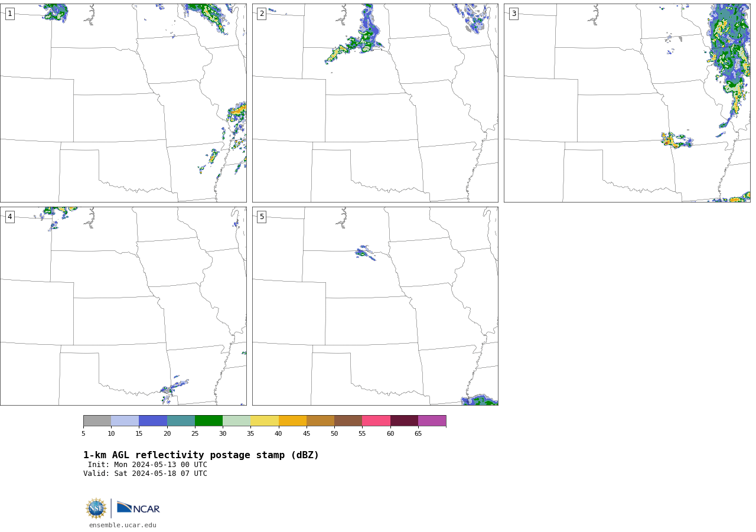Open ensemble member 1 postage stamp map
This screenshot has width=756, height=532.
point(123,103)
